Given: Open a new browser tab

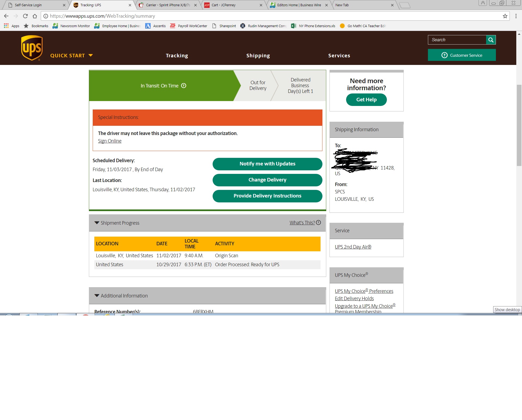Looking at the screenshot, I should coord(405,5).
